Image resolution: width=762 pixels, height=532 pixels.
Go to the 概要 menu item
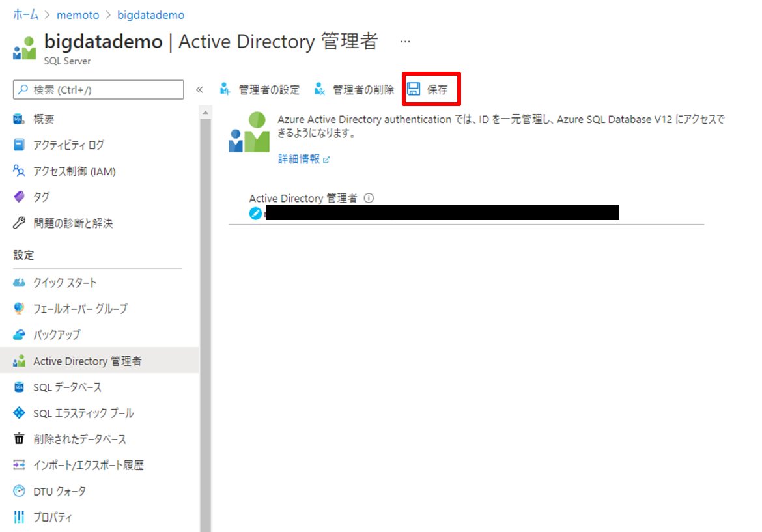tap(44, 119)
